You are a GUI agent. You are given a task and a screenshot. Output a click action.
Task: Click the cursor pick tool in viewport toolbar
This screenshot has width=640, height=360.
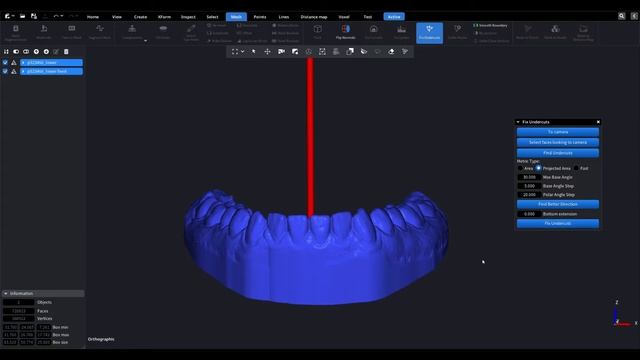(253, 52)
